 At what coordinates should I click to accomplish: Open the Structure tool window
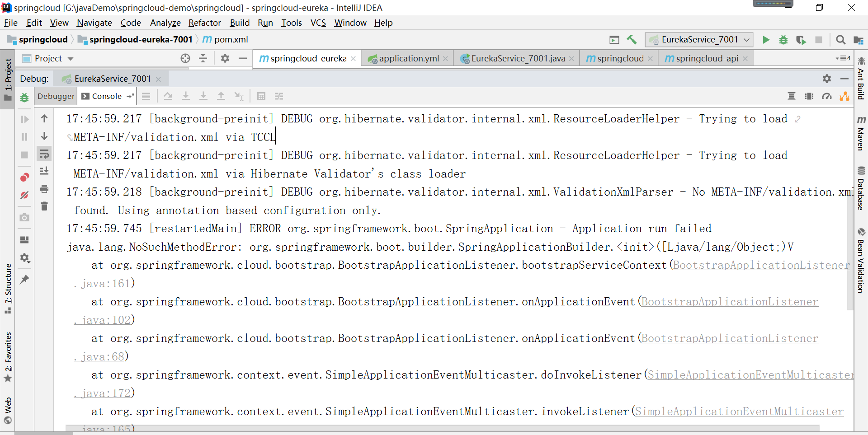coord(8,288)
